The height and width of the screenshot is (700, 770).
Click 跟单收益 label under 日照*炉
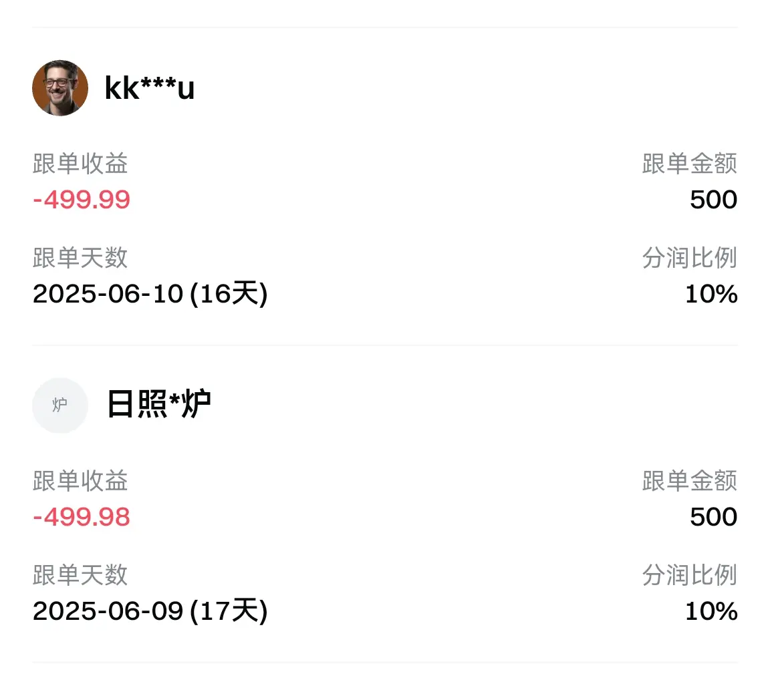80,481
